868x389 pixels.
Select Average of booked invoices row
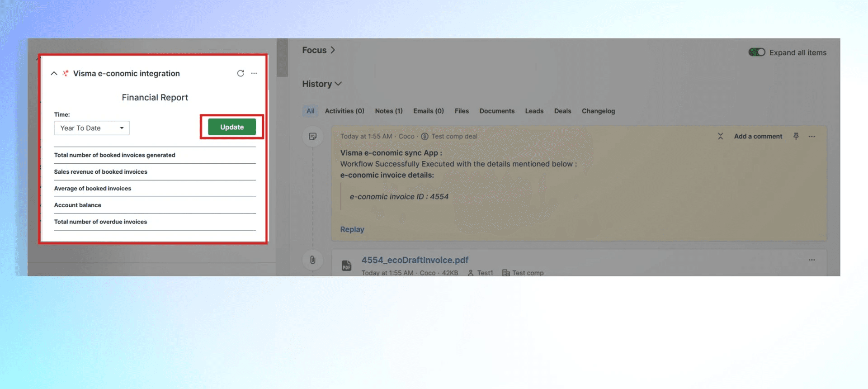point(155,189)
